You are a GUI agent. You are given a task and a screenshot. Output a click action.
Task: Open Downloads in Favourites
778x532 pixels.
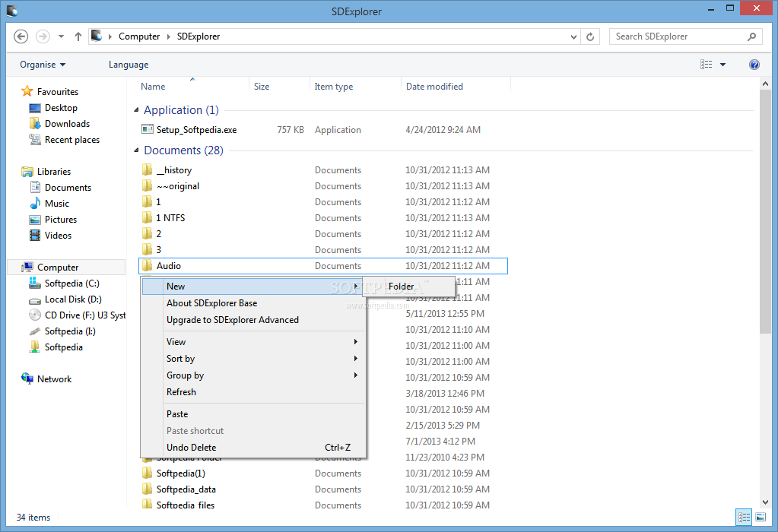tap(59, 123)
